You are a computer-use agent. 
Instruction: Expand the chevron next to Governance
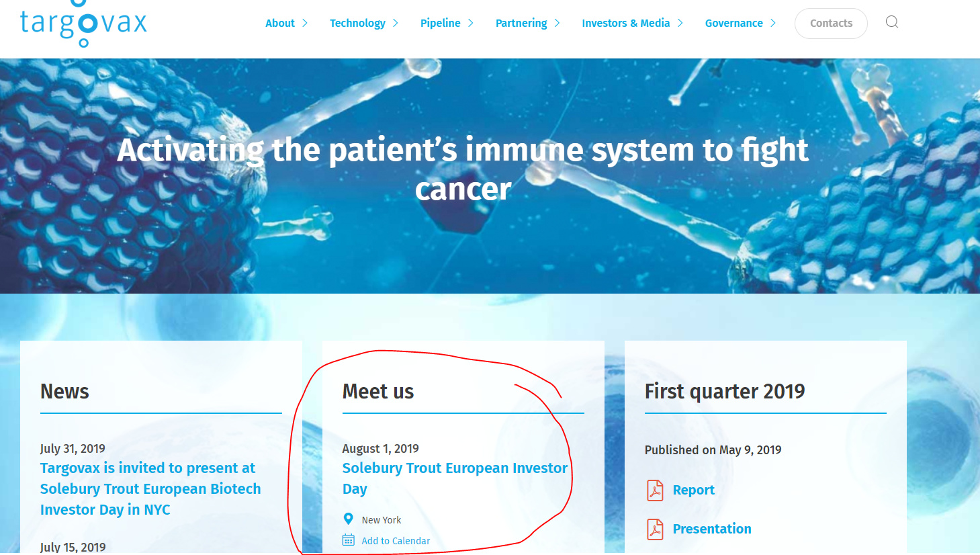773,24
